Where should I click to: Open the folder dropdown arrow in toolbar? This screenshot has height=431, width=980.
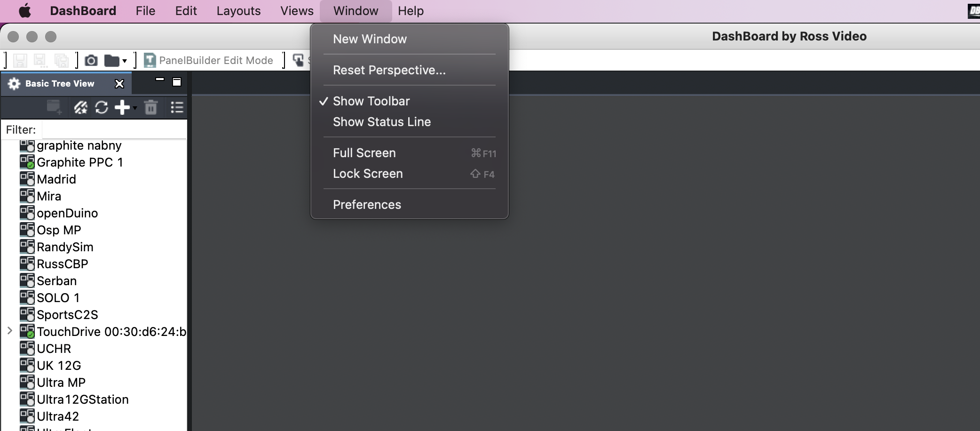(125, 61)
